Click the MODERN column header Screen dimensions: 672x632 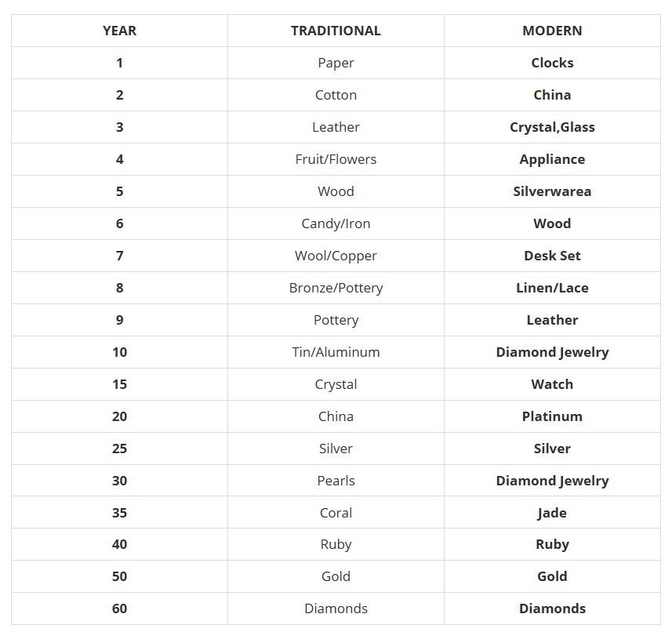pos(552,31)
